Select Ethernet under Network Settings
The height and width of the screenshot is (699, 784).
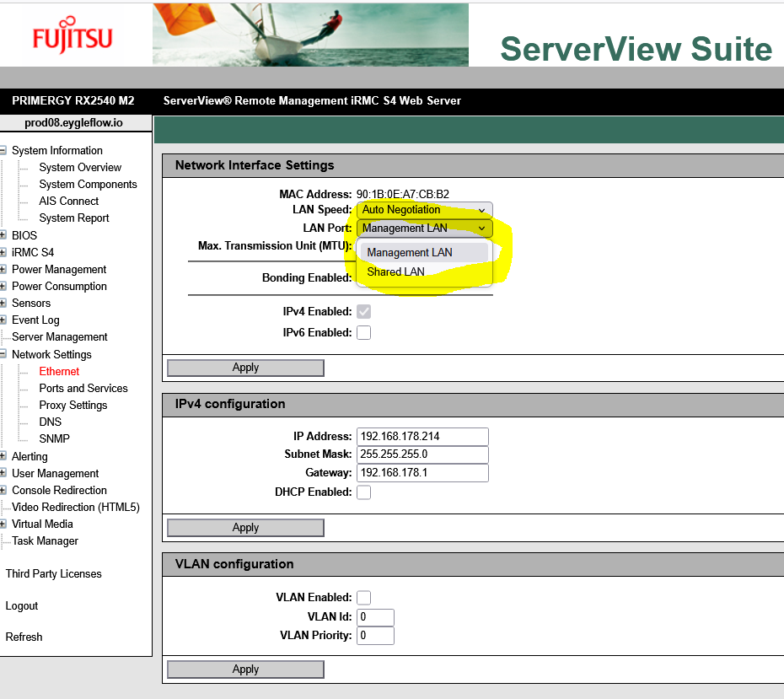(59, 371)
